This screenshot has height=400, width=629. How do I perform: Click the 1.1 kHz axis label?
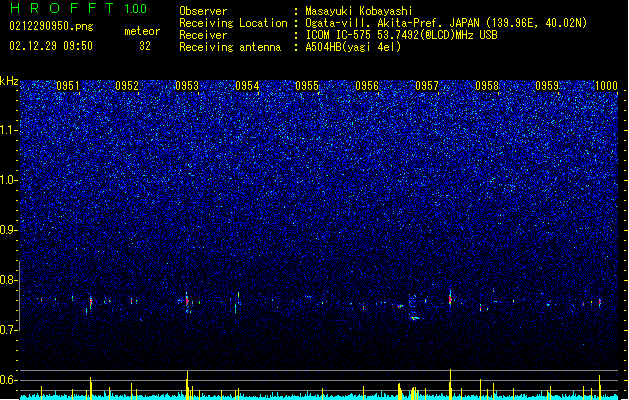(x=9, y=130)
